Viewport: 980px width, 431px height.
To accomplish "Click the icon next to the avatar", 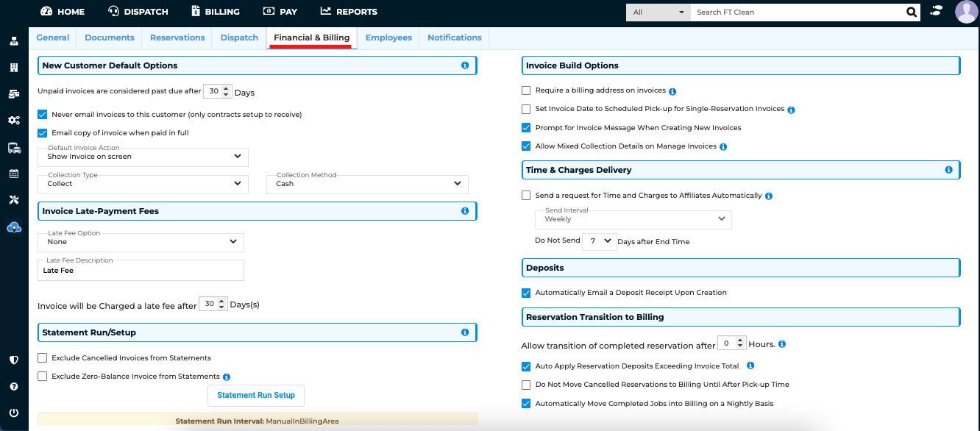I will 937,11.
